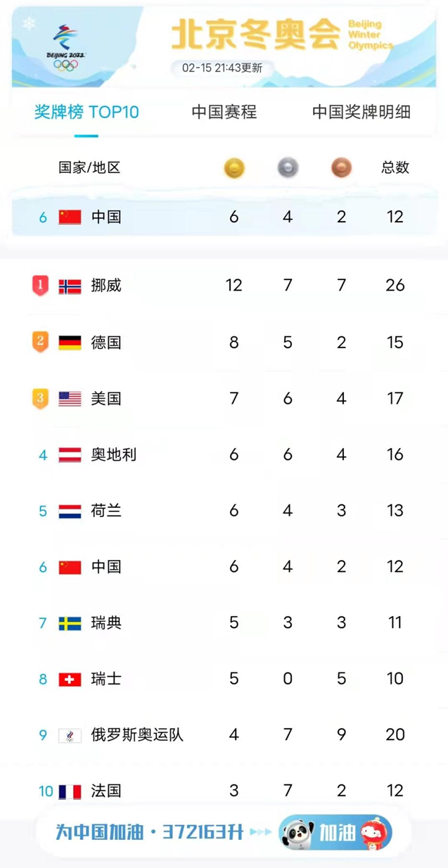This screenshot has width=448, height=868.
Task: Select the 俄罗斯奥运队 row name
Action: (137, 735)
